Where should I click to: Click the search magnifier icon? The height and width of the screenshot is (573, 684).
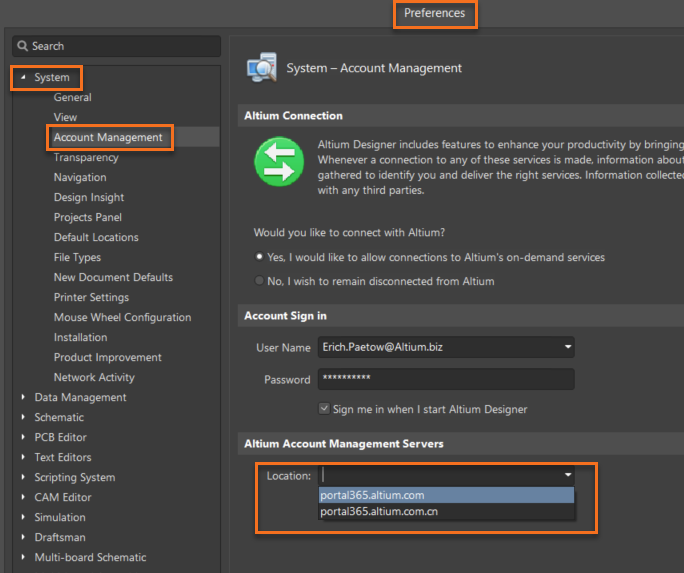(23, 46)
